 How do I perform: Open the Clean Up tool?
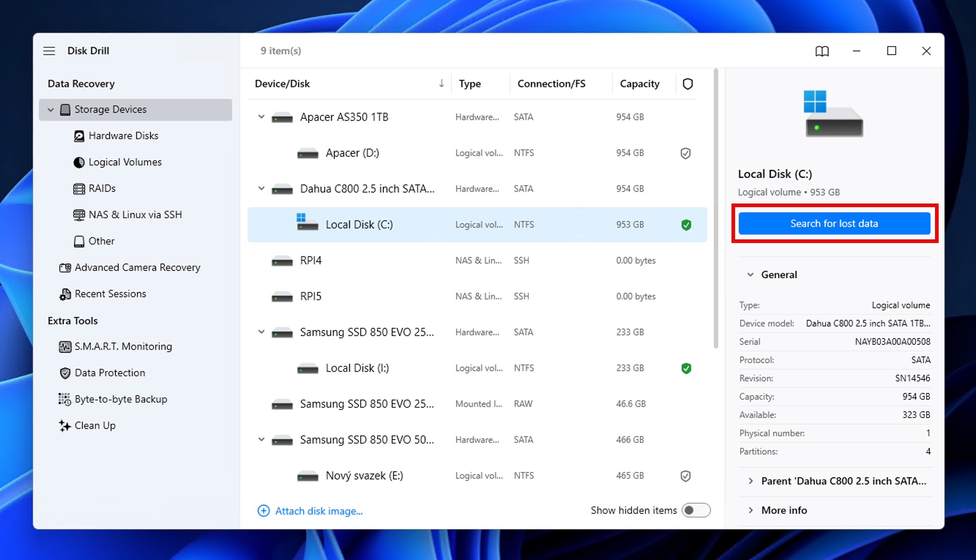click(95, 425)
